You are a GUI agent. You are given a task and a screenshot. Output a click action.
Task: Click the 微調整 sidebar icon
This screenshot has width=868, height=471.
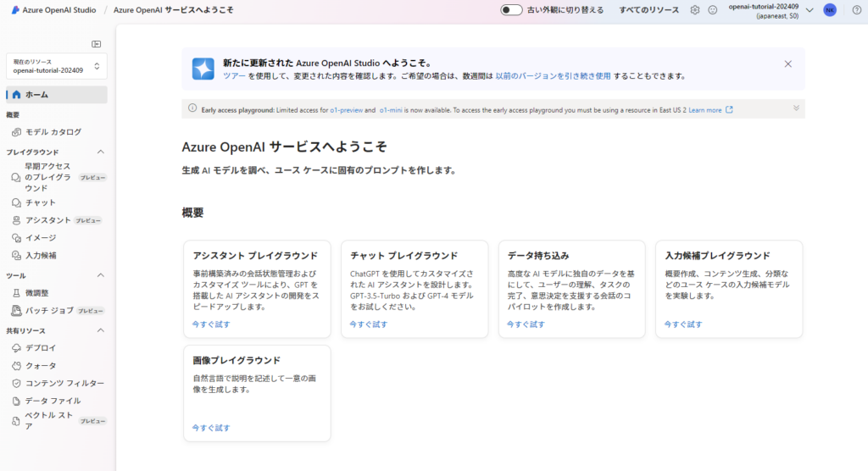coord(17,293)
